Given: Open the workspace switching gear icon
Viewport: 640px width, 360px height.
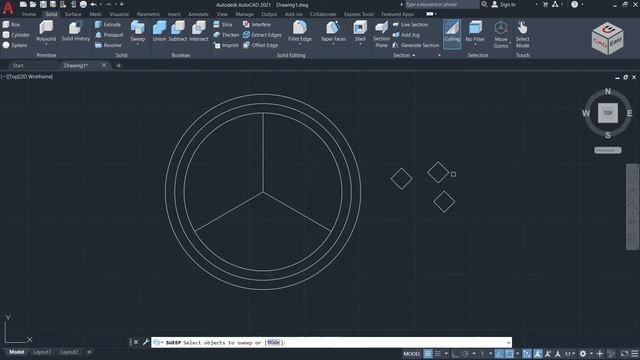Looking at the screenshot, I should pos(583,353).
